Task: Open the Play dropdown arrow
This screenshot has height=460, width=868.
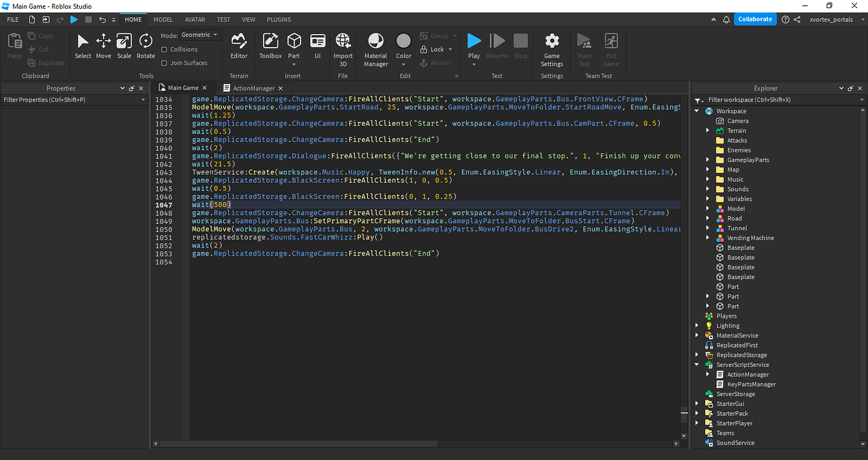Action: point(474,64)
